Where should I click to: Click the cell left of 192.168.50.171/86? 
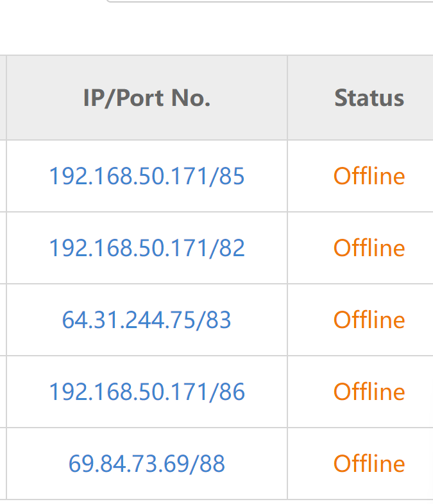(3, 392)
